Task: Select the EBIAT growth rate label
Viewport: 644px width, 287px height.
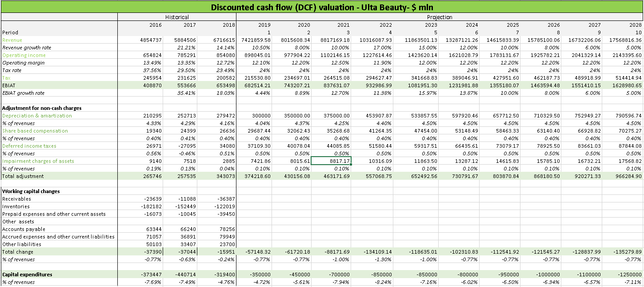Action: (21, 93)
